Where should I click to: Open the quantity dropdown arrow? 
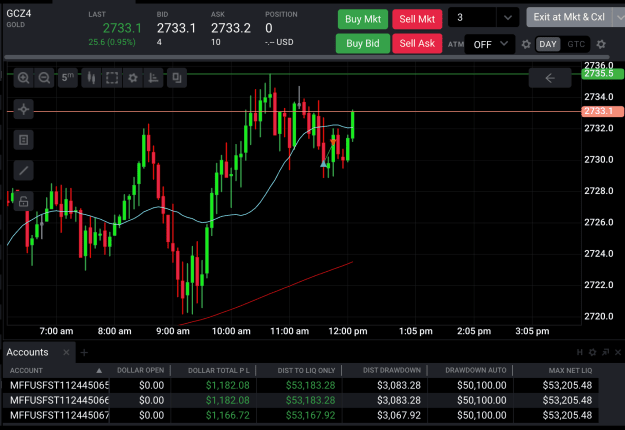(507, 18)
